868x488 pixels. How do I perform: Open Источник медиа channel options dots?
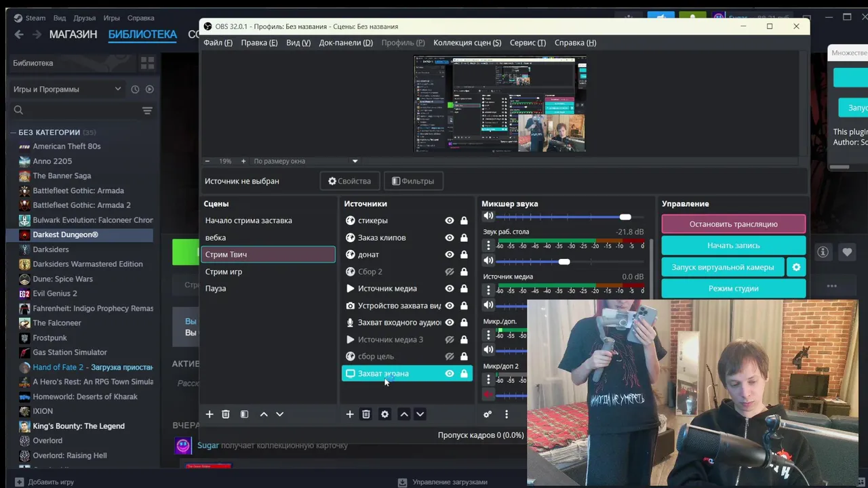[x=488, y=290]
